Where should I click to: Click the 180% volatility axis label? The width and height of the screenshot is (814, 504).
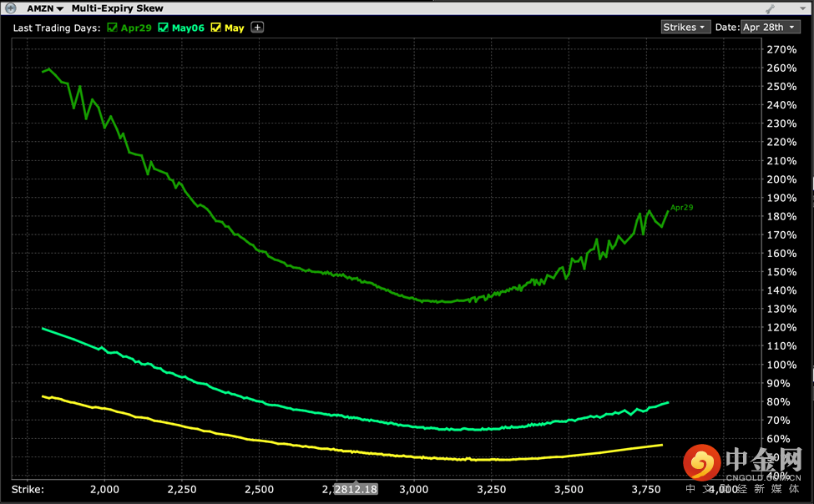click(x=781, y=216)
